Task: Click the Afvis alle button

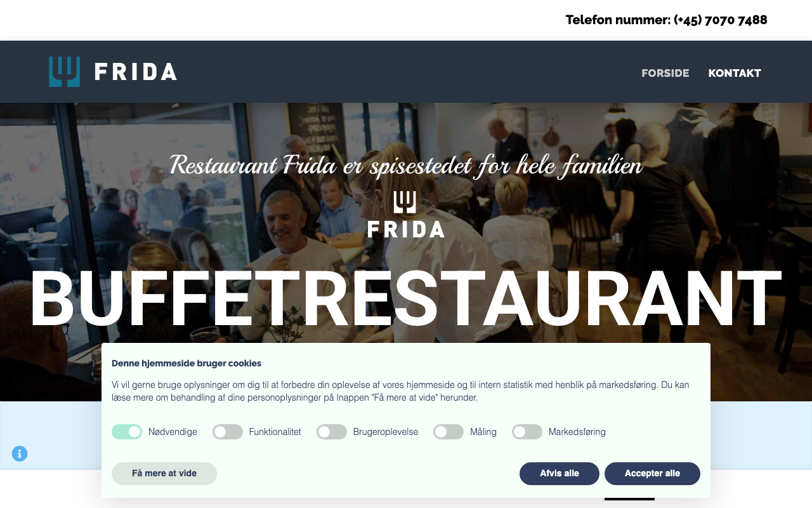Action: tap(560, 474)
